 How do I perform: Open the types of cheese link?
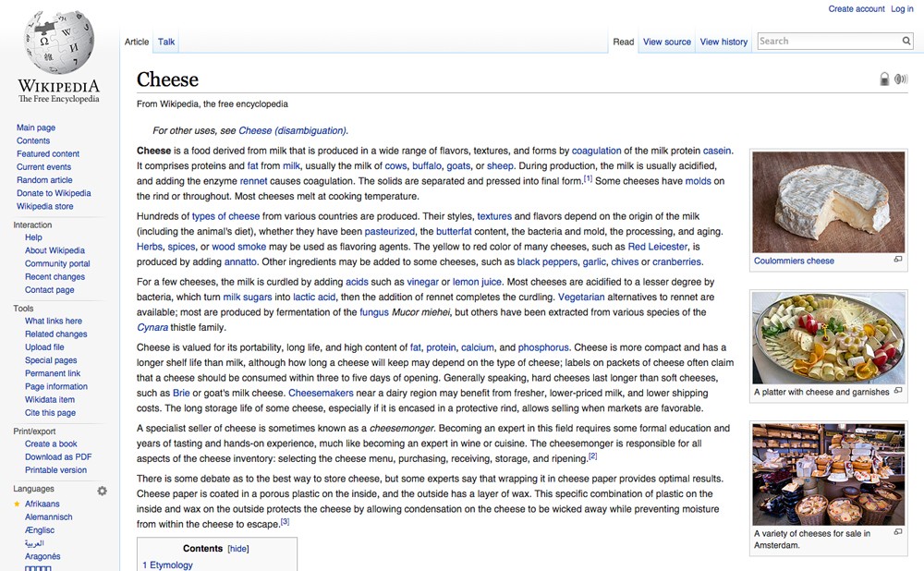[x=225, y=216]
